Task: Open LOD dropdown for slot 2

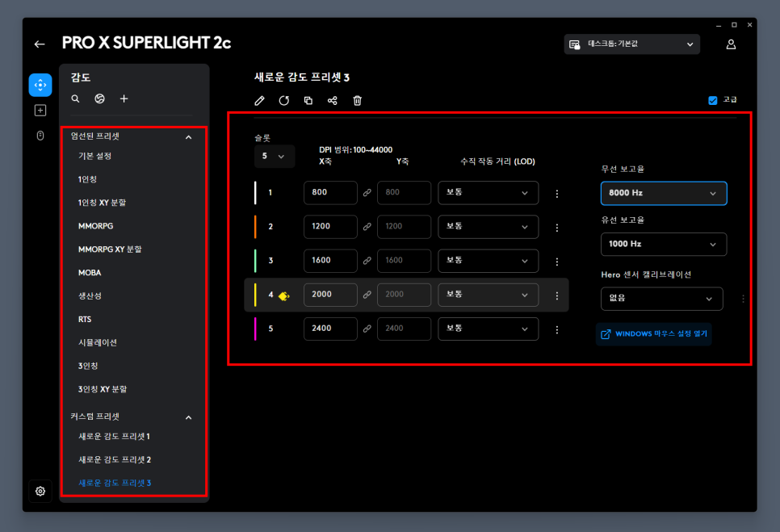Action: coord(488,227)
